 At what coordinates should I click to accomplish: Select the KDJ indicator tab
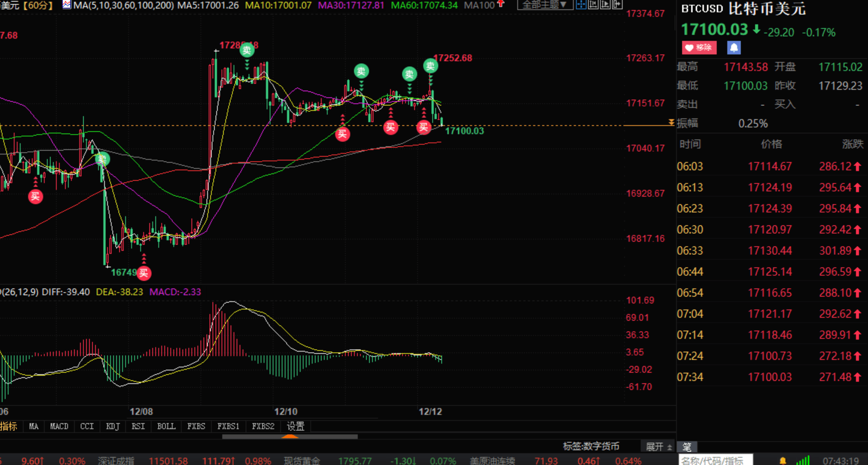tap(112, 426)
